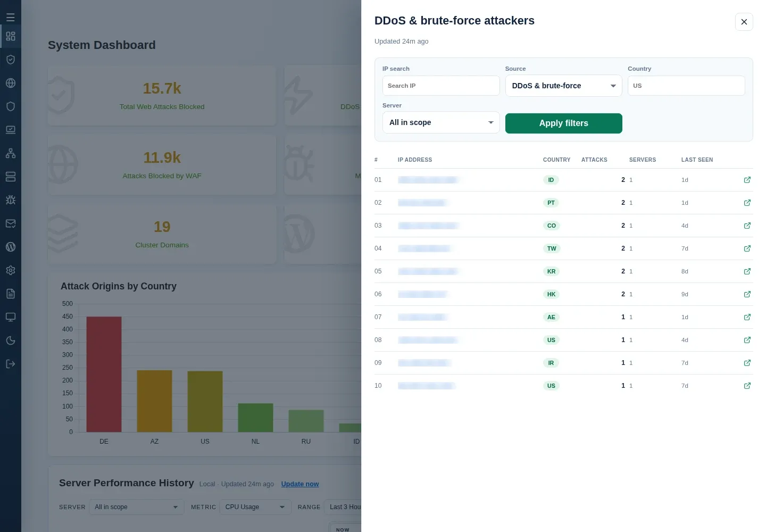The height and width of the screenshot is (532, 766).
Task: Click the Search IP input field
Action: click(441, 86)
